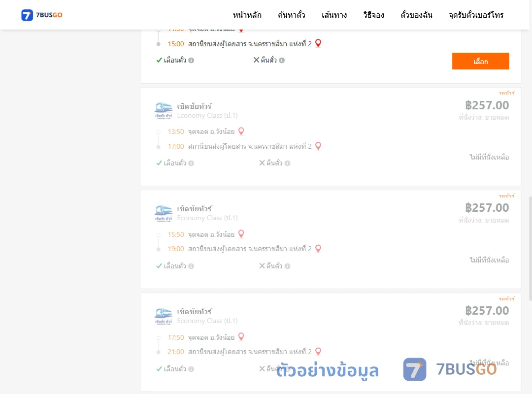The image size is (532, 394).
Task: Click info icon next to คืนตั๋ว in 15:00 card
Action: (282, 61)
